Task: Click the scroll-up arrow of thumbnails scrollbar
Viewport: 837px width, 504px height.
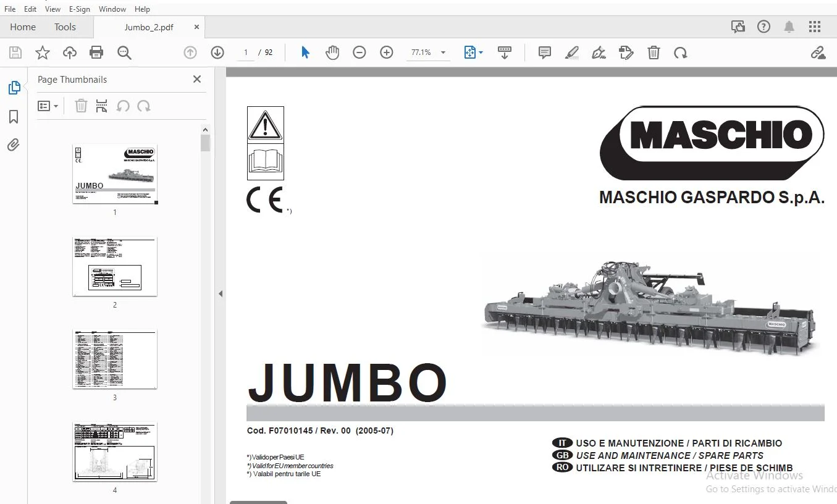Action: click(206, 129)
